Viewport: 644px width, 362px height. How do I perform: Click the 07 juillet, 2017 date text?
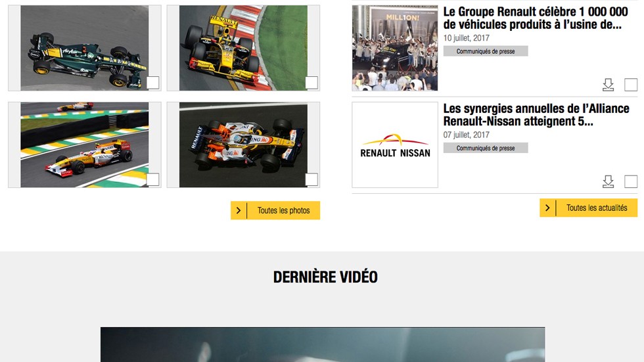[x=466, y=135]
